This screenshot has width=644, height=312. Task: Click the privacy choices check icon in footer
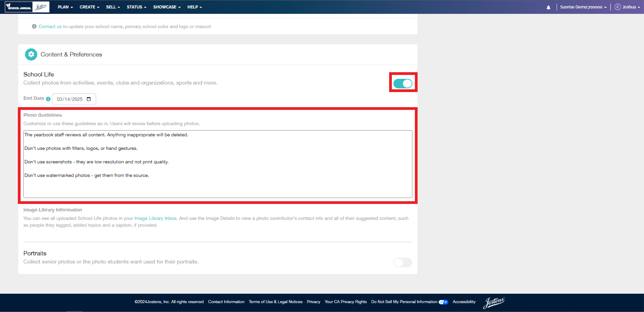coord(443,302)
